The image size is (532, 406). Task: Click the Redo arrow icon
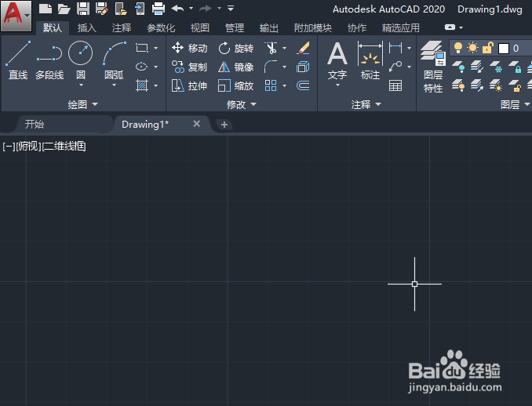[x=206, y=8]
